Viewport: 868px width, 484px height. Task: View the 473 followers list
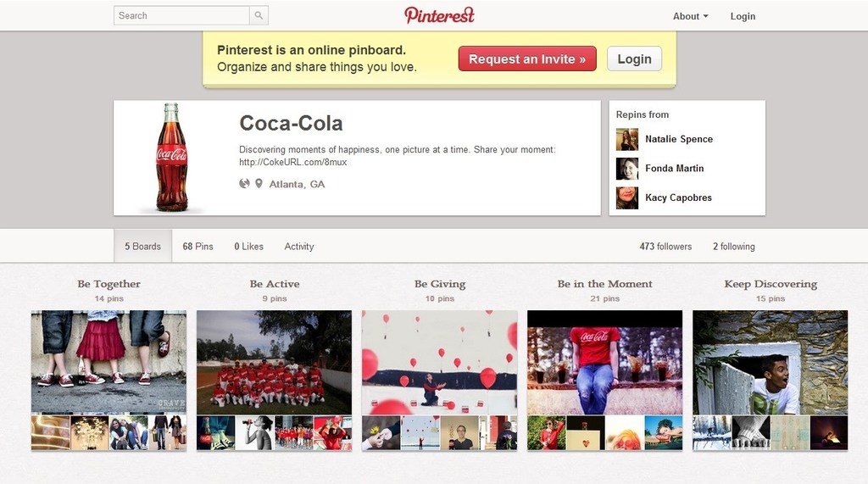[x=665, y=247]
